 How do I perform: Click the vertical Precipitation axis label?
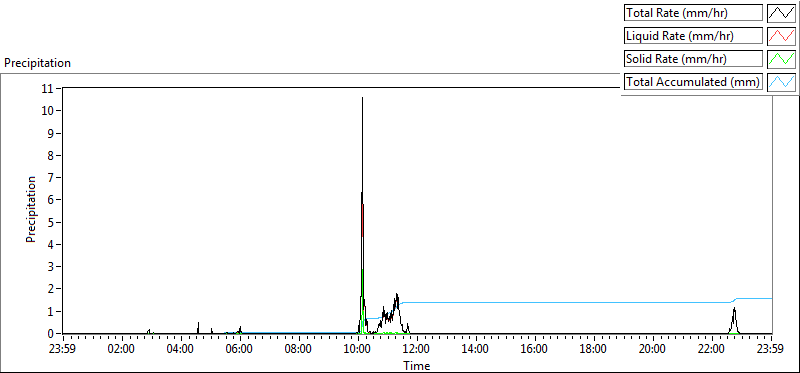[x=31, y=209]
